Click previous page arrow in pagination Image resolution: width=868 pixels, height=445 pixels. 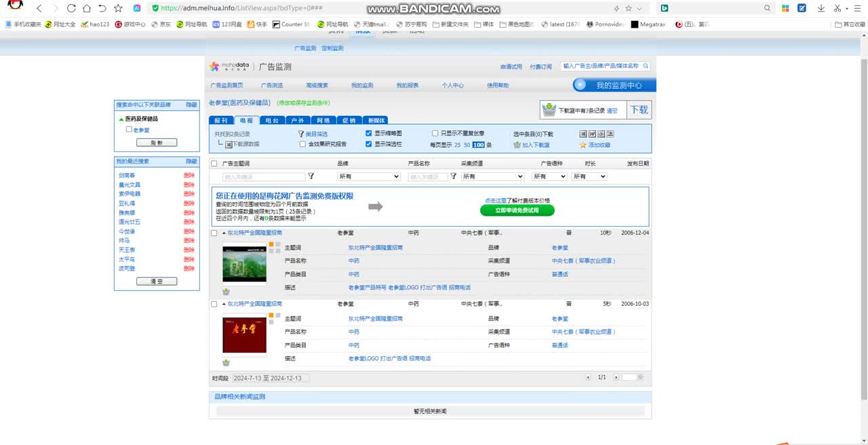click(x=589, y=377)
